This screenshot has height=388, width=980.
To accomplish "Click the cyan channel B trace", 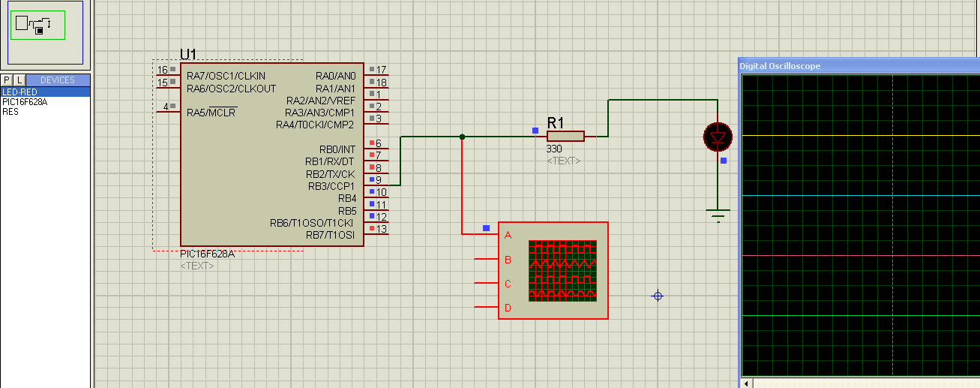I will tap(861, 195).
